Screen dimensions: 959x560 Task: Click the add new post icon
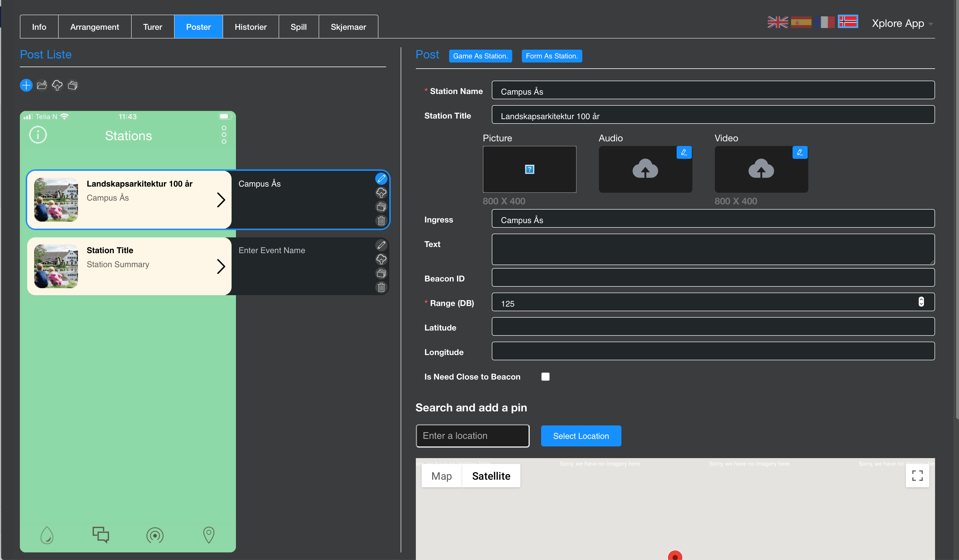26,85
